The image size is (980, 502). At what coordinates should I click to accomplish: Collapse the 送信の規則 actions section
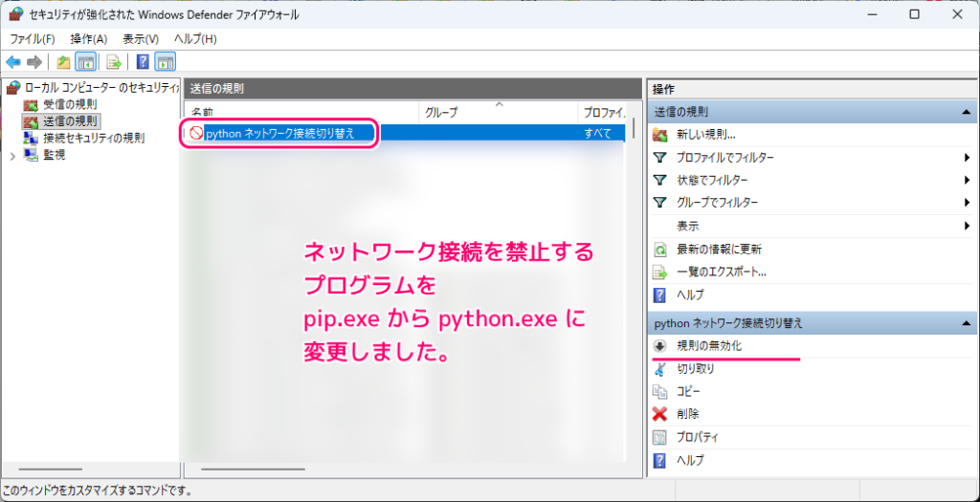tap(967, 113)
